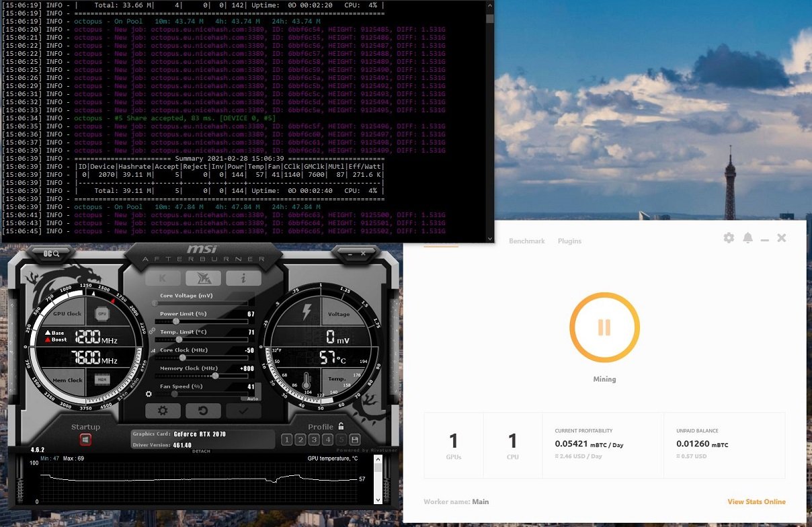Select Afterburner profile slot 4

327,440
